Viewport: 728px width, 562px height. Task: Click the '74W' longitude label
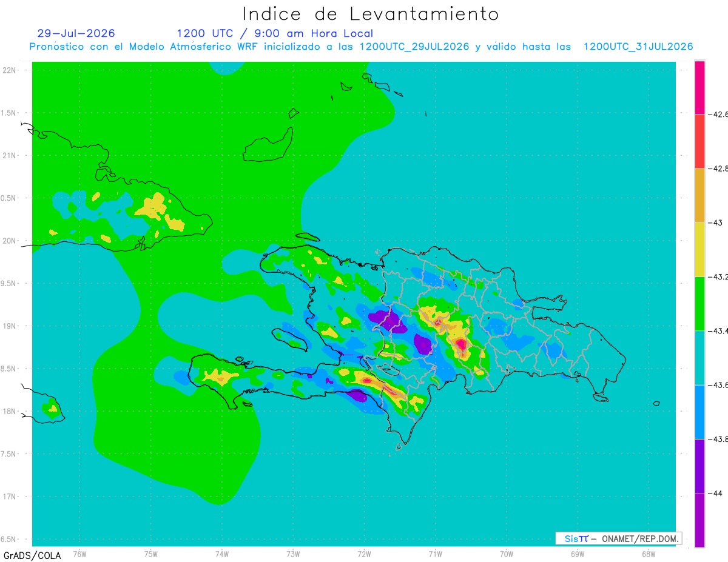click(x=221, y=554)
